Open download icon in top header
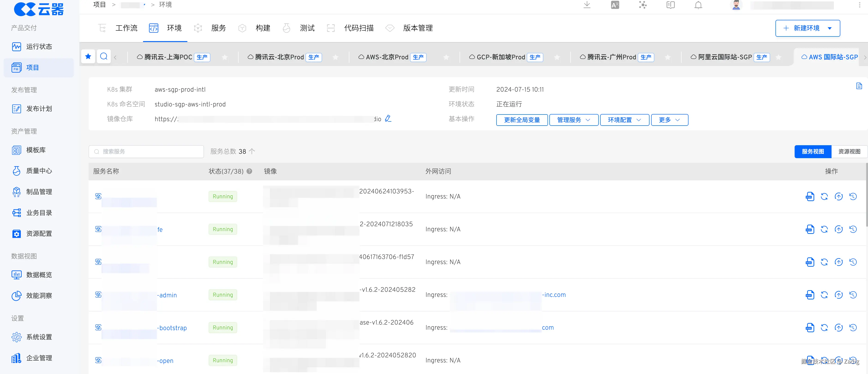The height and width of the screenshot is (374, 868). [587, 5]
